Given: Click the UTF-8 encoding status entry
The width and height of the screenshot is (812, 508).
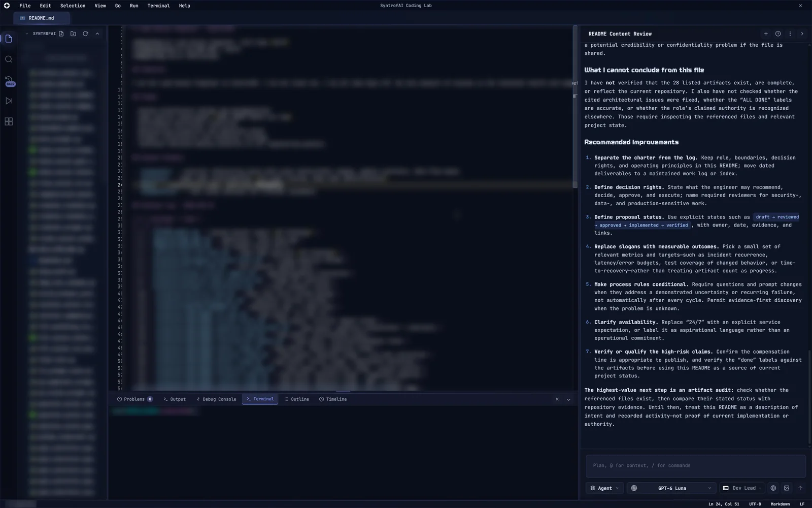Looking at the screenshot, I should tap(755, 504).
